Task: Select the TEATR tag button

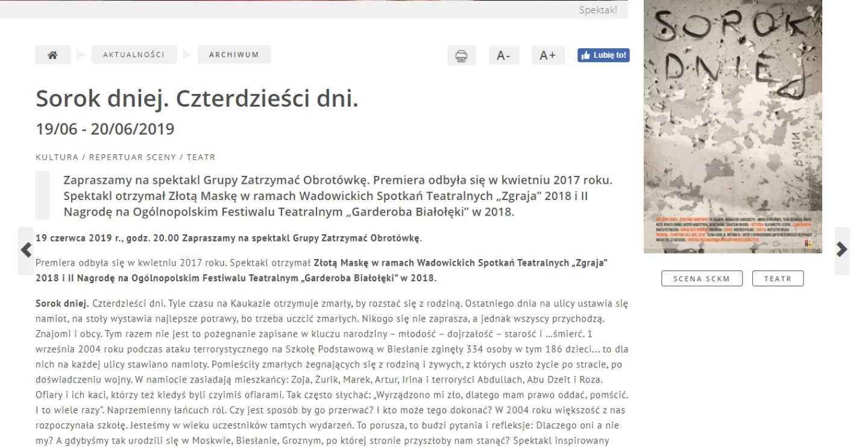Action: tap(778, 279)
